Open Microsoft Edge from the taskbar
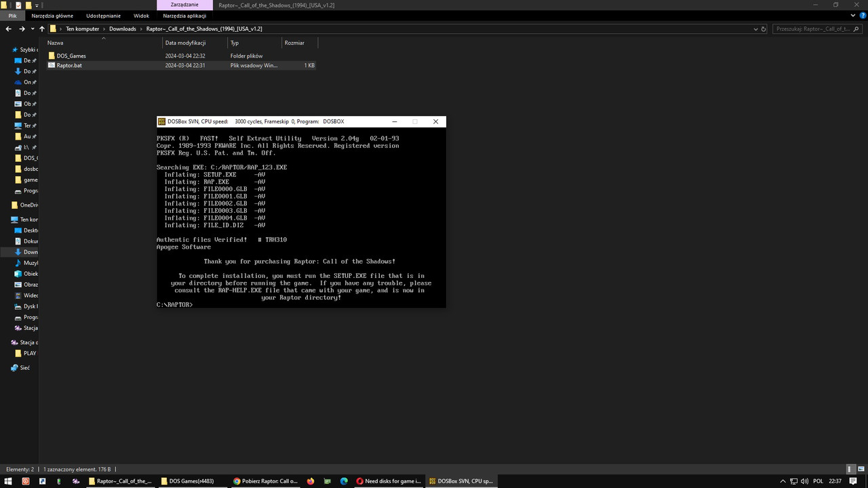This screenshot has height=488, width=868. pyautogui.click(x=344, y=481)
